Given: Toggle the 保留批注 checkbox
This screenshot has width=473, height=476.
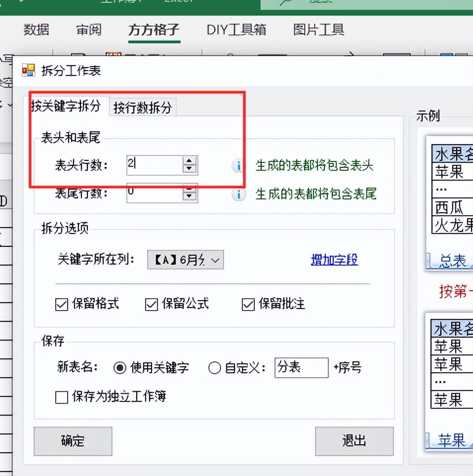Looking at the screenshot, I should click(x=247, y=305).
